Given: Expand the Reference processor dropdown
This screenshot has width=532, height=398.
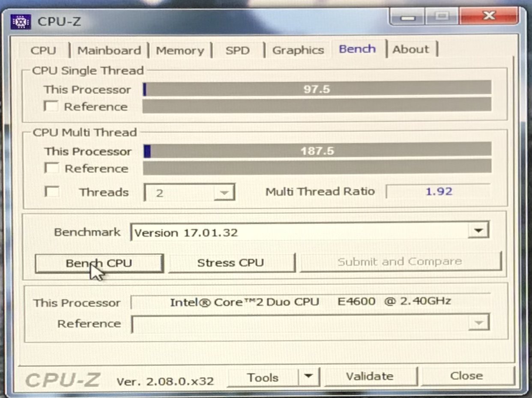Looking at the screenshot, I should click(x=478, y=323).
